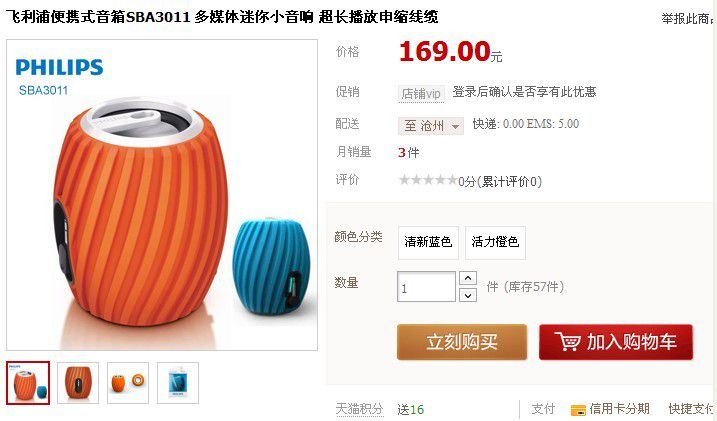Click the 店铺vip promotion tag
The width and height of the screenshot is (717, 421).
421,94
